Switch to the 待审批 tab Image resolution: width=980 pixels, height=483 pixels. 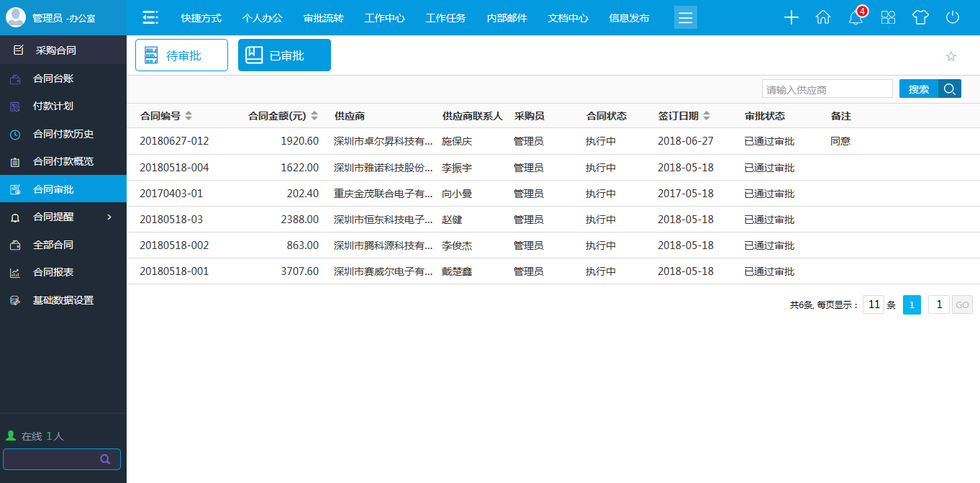(181, 54)
